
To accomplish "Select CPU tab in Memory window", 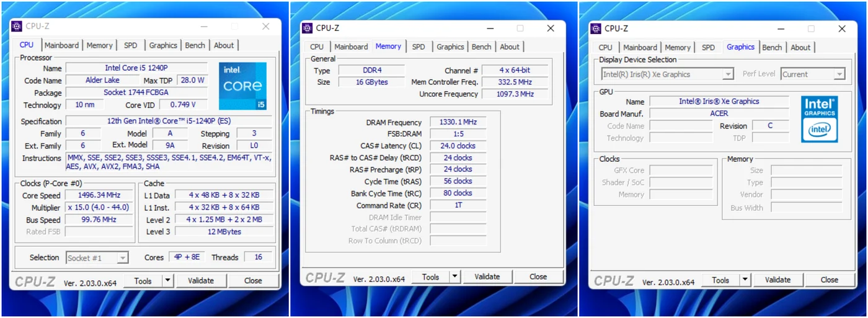I will coord(317,46).
